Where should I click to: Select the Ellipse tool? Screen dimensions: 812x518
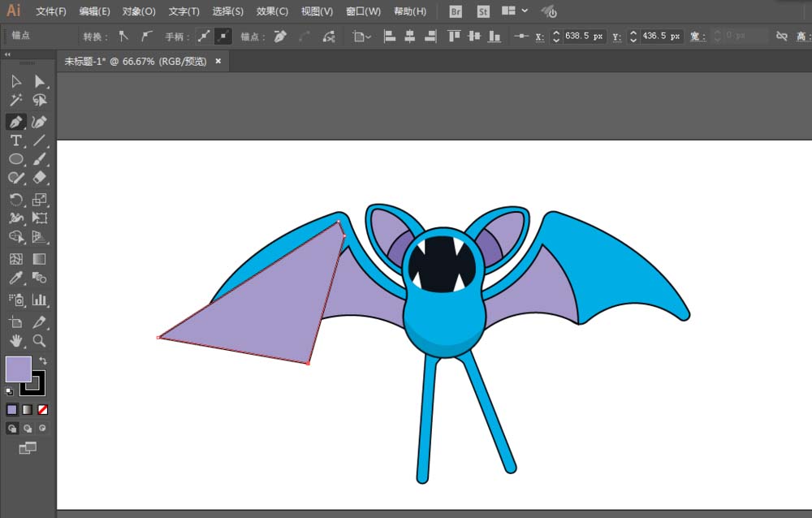pos(16,159)
